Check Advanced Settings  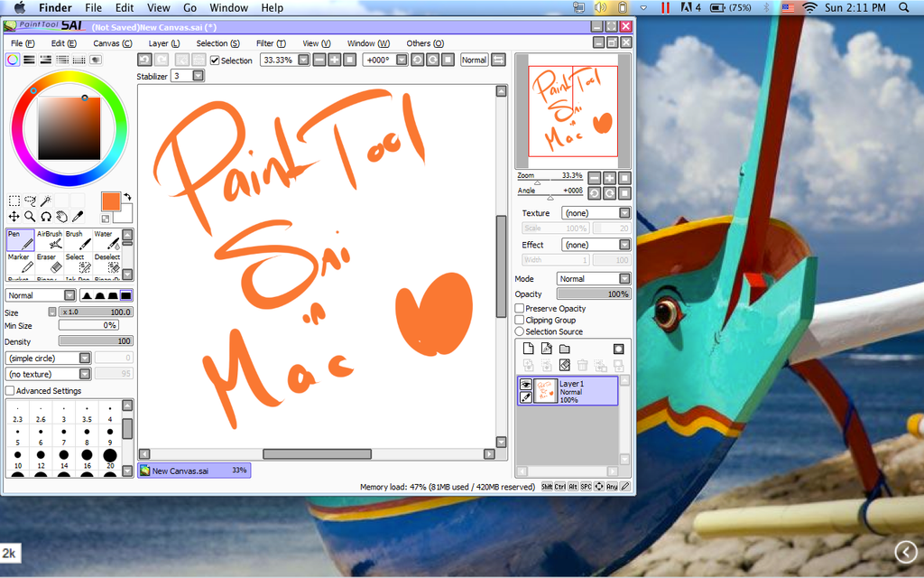click(10, 391)
